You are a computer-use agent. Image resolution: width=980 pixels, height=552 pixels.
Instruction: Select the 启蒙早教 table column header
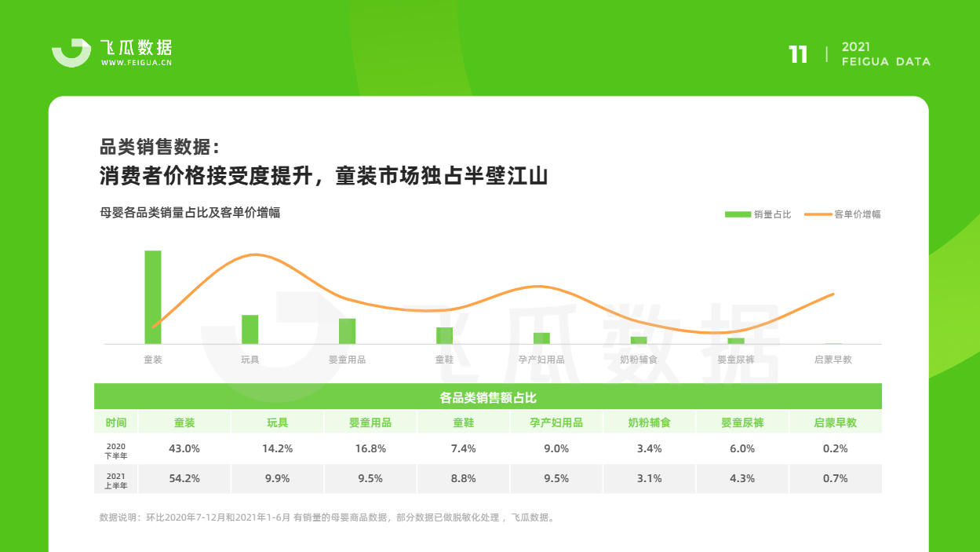(x=836, y=422)
